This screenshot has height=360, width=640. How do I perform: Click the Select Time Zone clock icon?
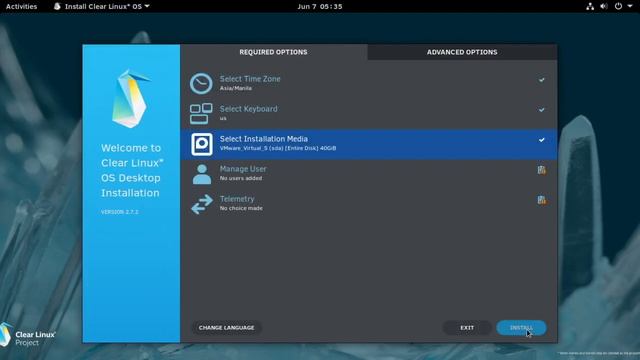(x=201, y=83)
